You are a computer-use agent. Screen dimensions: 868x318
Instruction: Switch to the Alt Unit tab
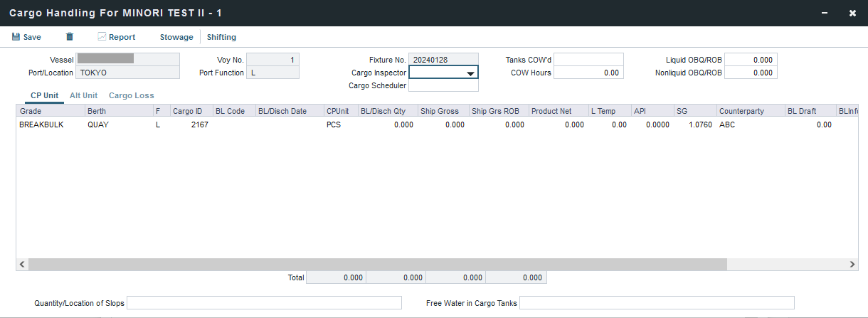coord(83,95)
